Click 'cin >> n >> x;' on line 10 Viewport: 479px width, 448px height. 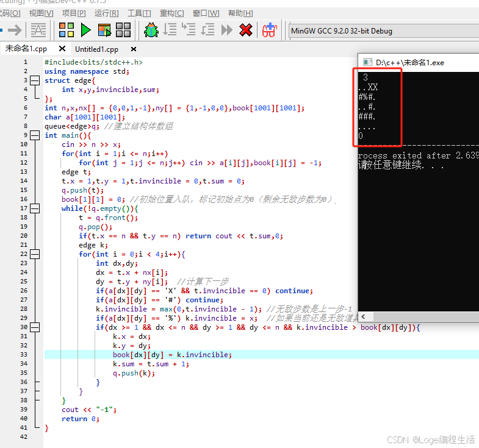91,144
